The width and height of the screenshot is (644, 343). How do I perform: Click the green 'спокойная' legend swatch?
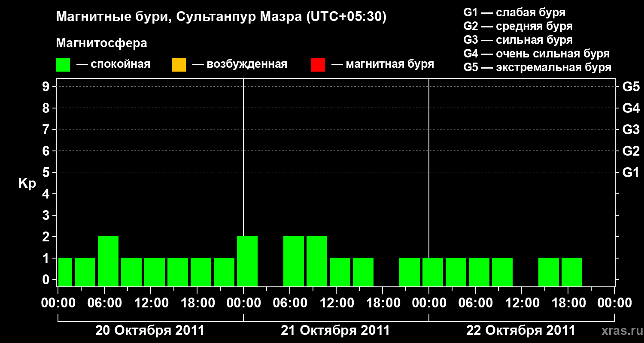tap(63, 65)
